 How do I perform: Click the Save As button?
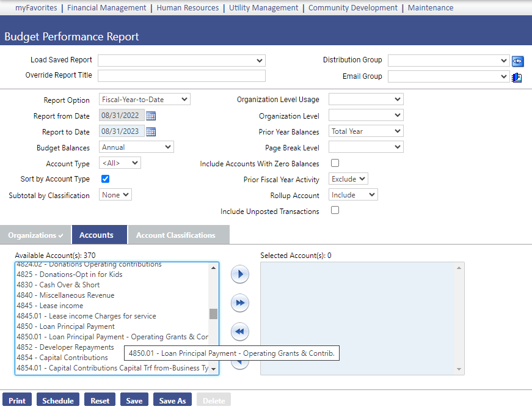(172, 400)
